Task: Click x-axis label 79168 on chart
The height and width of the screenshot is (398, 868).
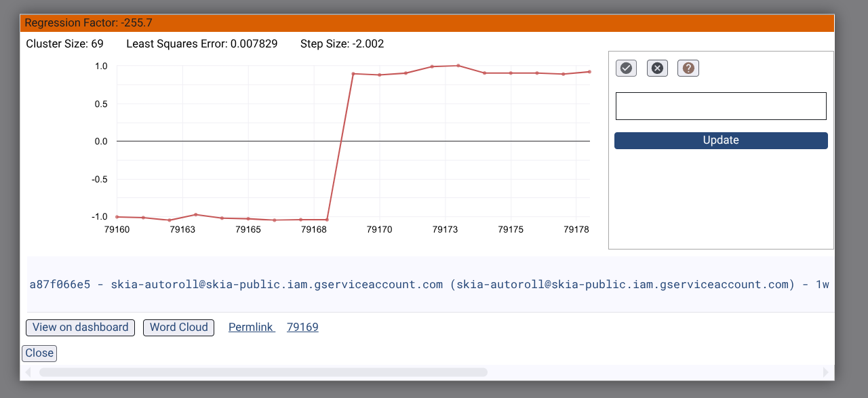Action: [x=314, y=230]
